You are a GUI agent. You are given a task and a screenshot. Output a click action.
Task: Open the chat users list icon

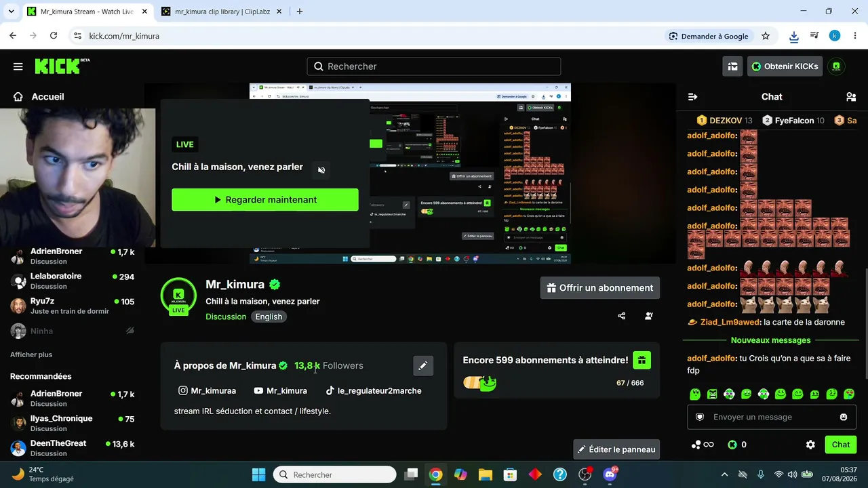851,97
